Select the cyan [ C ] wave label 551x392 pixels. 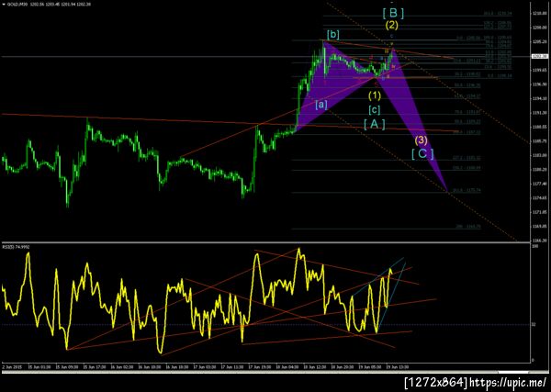tap(422, 154)
